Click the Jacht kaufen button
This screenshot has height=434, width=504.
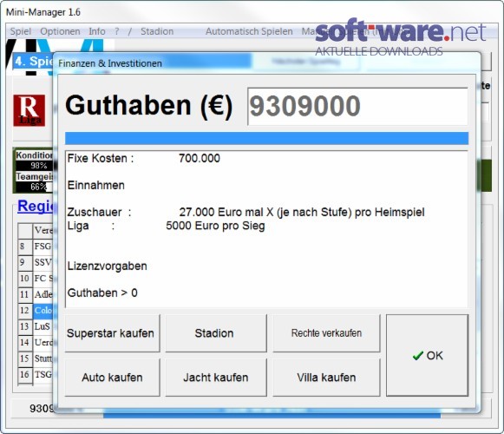(x=216, y=378)
